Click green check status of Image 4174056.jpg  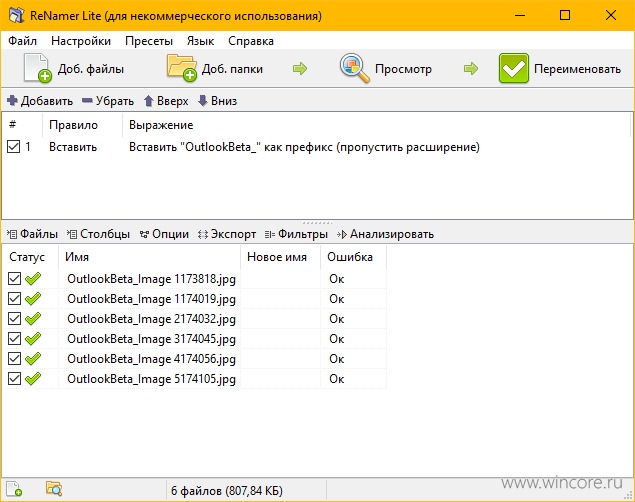coord(33,359)
